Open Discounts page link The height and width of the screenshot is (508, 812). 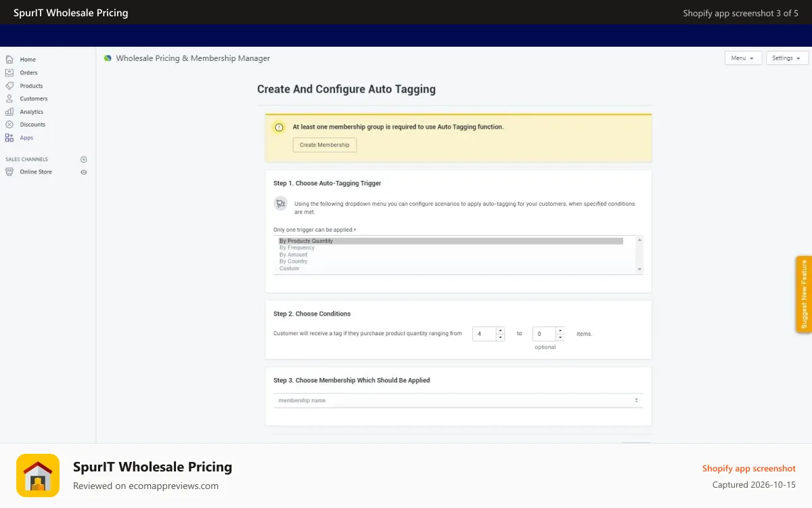pyautogui.click(x=32, y=125)
